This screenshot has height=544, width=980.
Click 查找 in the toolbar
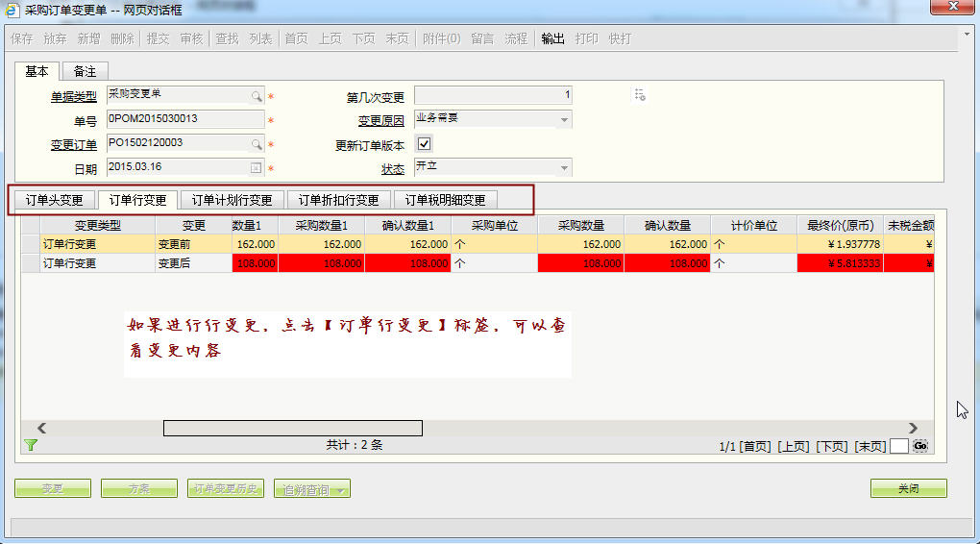tap(228, 38)
